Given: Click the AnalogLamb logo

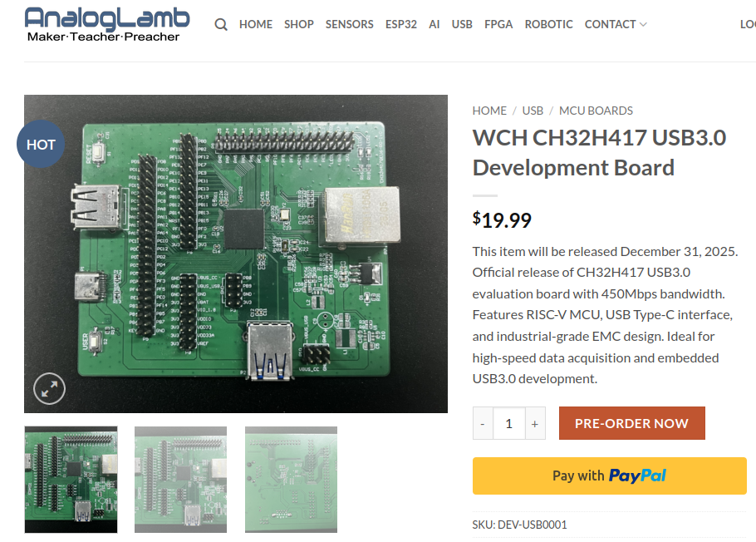Looking at the screenshot, I should coord(107,24).
